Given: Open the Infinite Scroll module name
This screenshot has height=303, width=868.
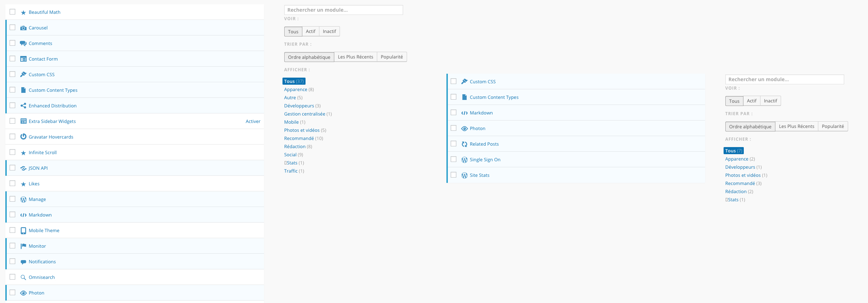Looking at the screenshot, I should 43,153.
